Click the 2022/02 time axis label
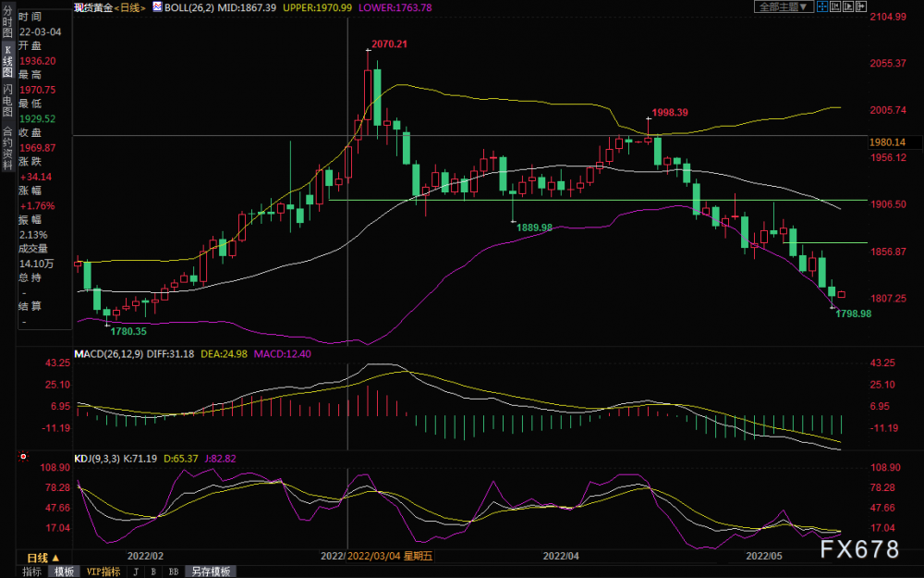Viewport: 924px width, 578px height. pyautogui.click(x=145, y=556)
